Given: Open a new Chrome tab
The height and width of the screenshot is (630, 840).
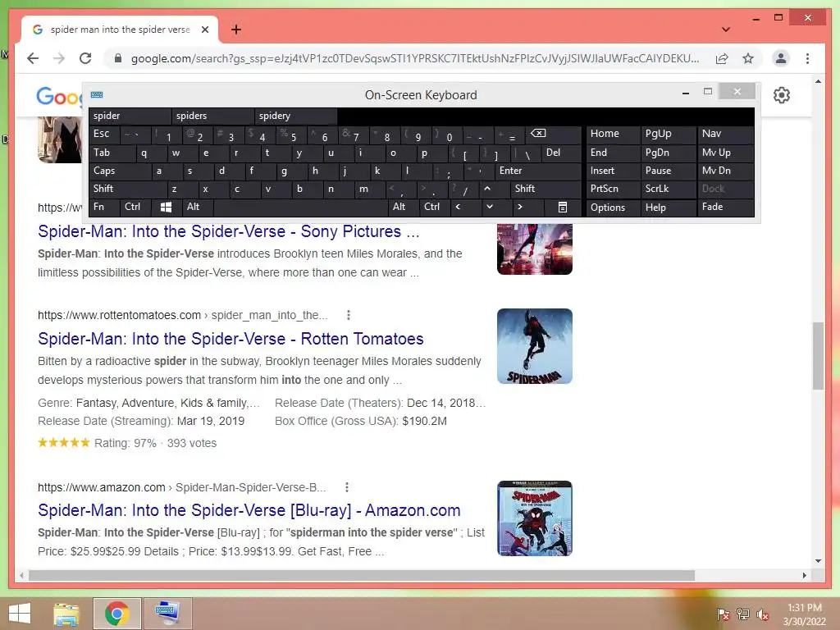Looking at the screenshot, I should 235,30.
